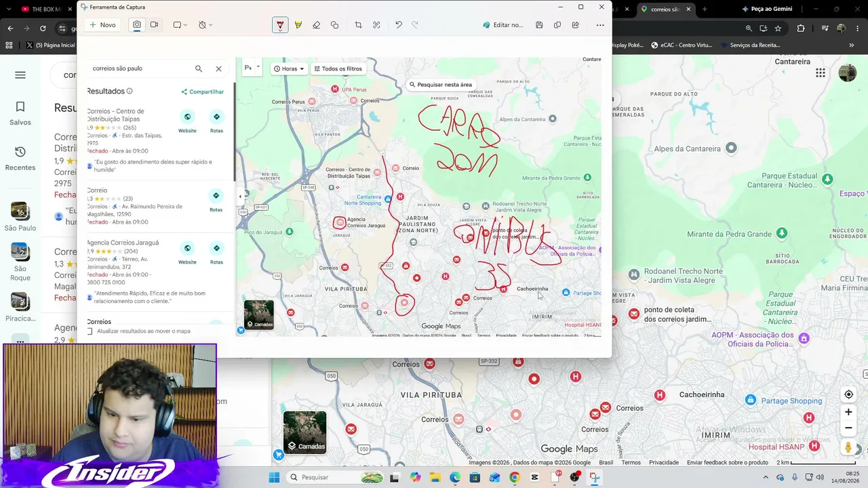868x488 pixels.
Task: Open the Serviços da Receita bookmark
Action: (749, 45)
